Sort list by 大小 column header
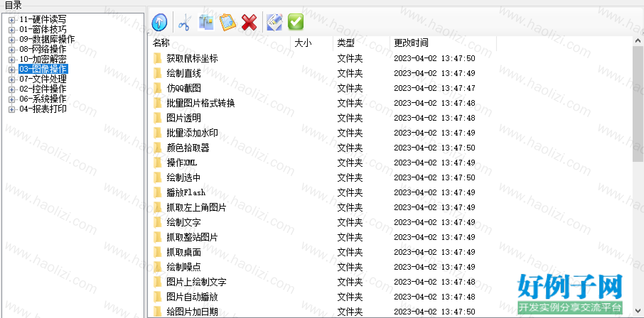The image size is (644, 318). (x=312, y=43)
